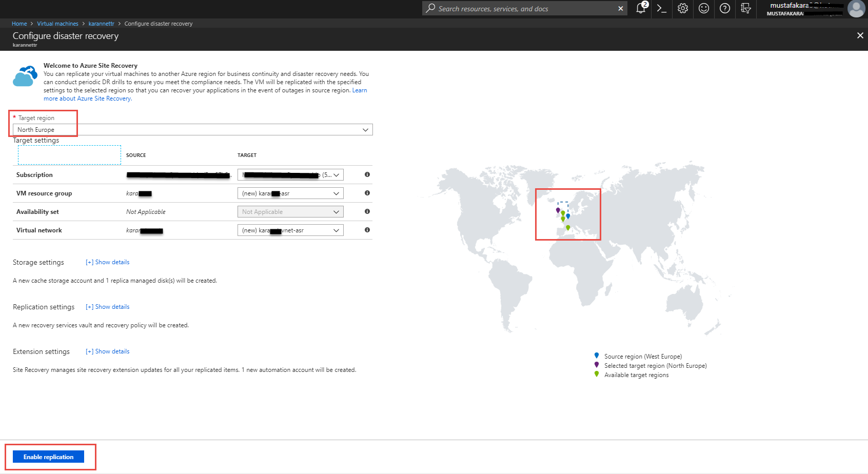Click the TARGET column header
Image resolution: width=868 pixels, height=474 pixels.
(247, 155)
